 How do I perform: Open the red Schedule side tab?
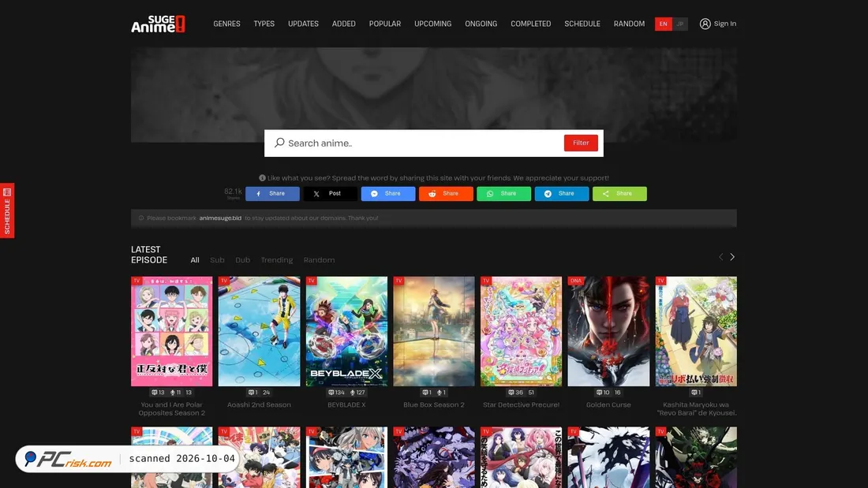coord(7,210)
